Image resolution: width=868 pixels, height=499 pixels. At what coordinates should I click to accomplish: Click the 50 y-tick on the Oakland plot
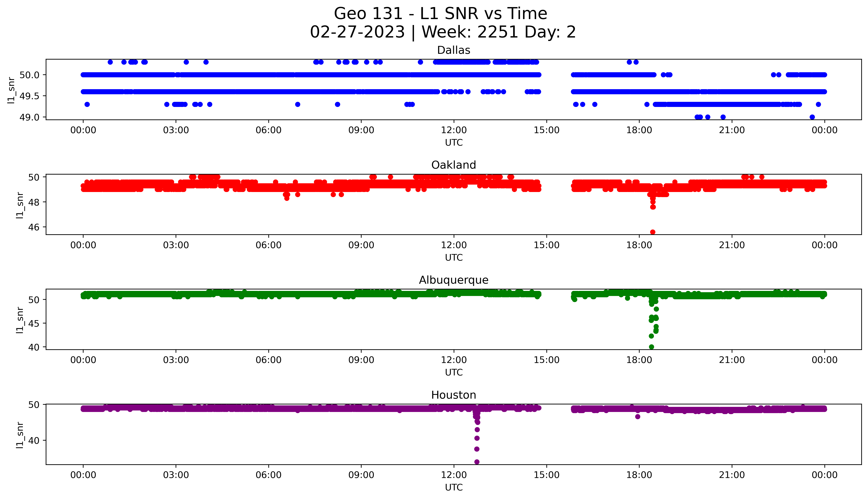34,177
